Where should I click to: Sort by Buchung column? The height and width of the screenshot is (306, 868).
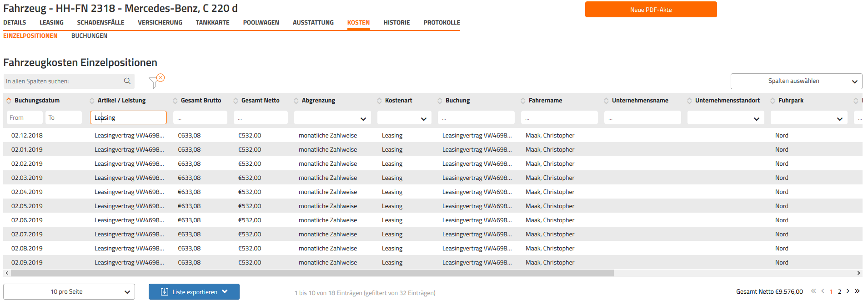[x=440, y=101]
